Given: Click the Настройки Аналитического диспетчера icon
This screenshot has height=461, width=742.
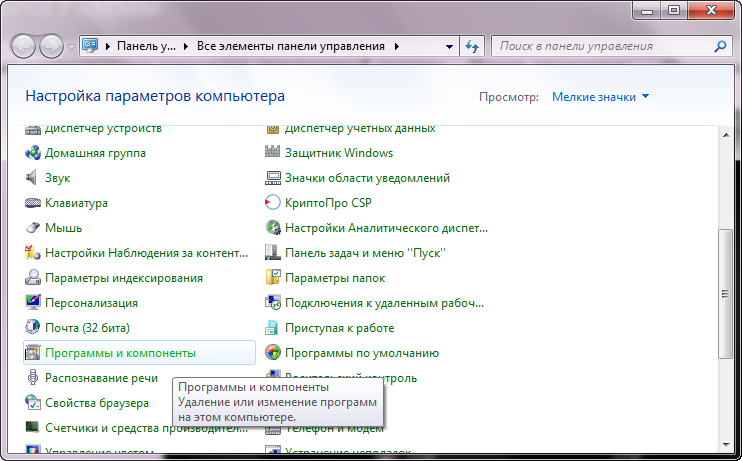Looking at the screenshot, I should pyautogui.click(x=273, y=228).
